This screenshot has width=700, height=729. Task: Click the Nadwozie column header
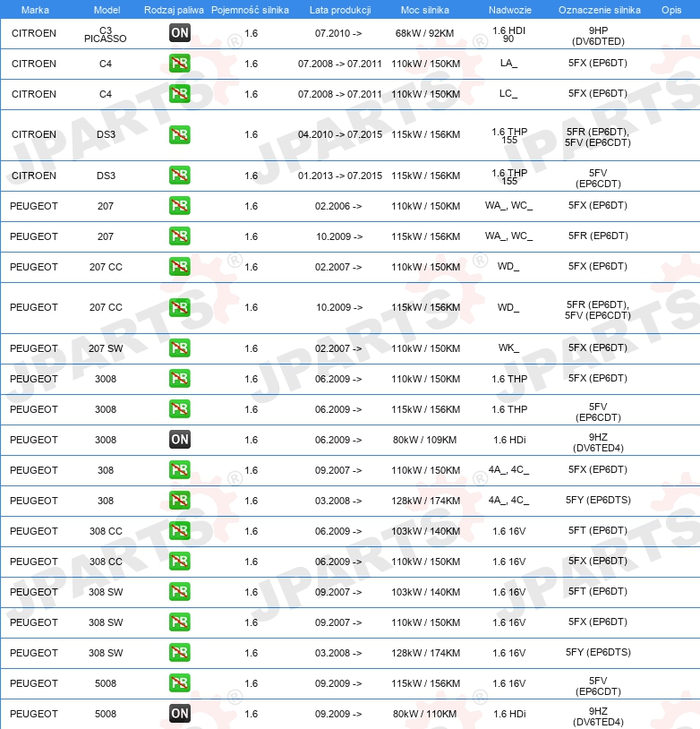(x=510, y=10)
